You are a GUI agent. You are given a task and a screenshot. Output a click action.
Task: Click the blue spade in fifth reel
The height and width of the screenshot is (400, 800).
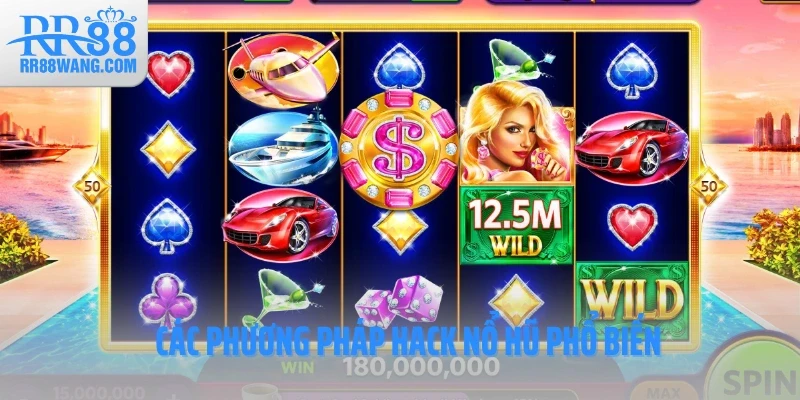[632, 70]
